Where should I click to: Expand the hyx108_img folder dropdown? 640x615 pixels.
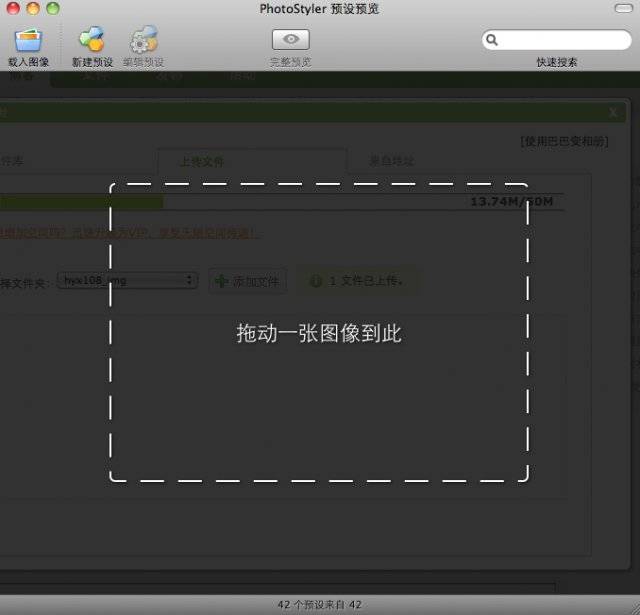[127, 281]
